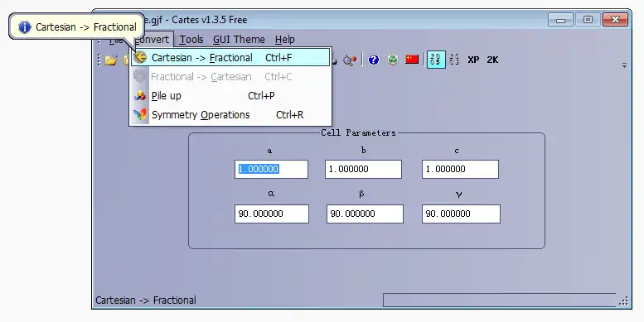Viewport: 644px width, 322px height.
Task: Switch to the 2K theme button
Action: pos(492,60)
